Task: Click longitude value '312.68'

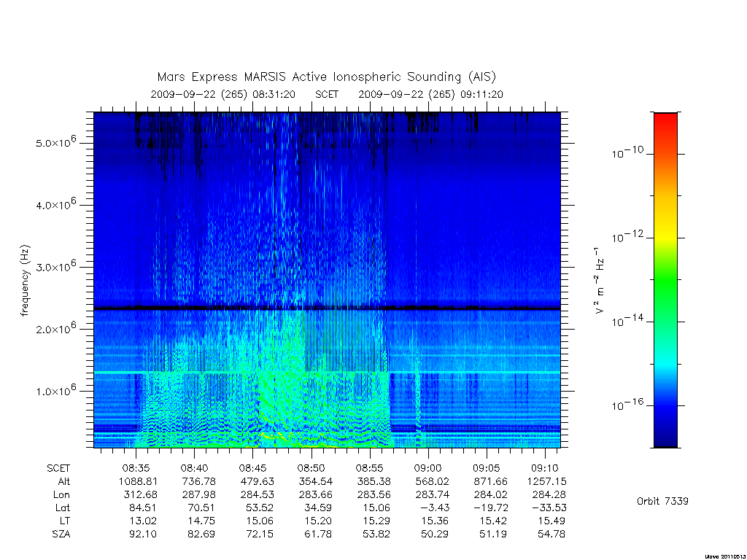Action: [x=141, y=495]
